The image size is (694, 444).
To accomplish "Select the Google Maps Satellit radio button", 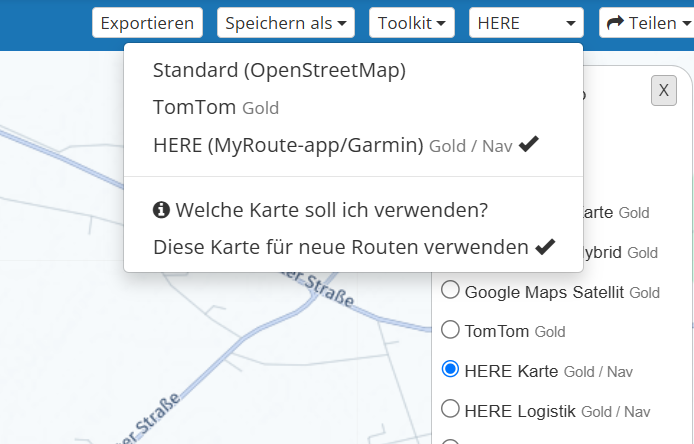I will pos(450,291).
